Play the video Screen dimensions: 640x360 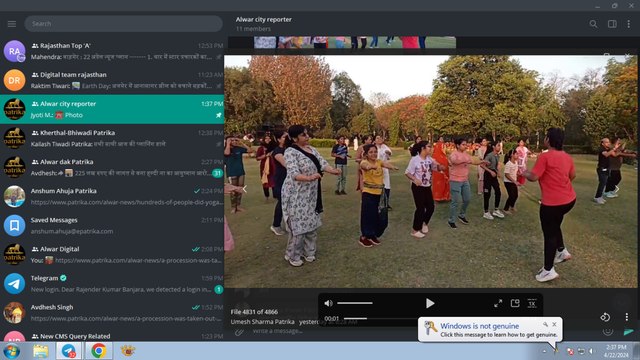(x=430, y=303)
